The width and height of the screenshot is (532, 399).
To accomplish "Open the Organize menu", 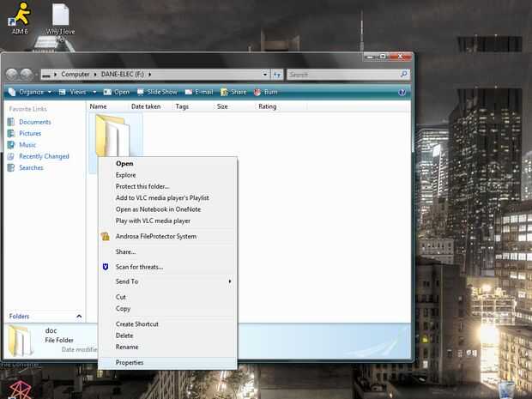I will coord(30,92).
